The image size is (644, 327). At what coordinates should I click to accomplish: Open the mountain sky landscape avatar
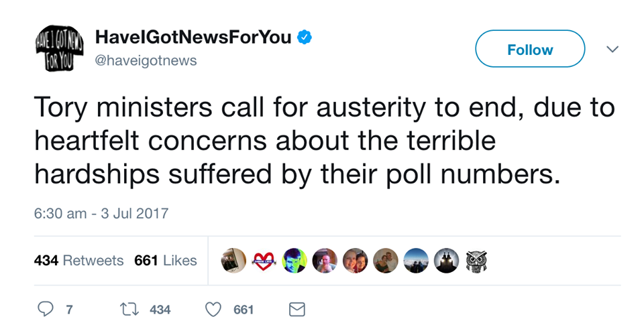coord(415,260)
